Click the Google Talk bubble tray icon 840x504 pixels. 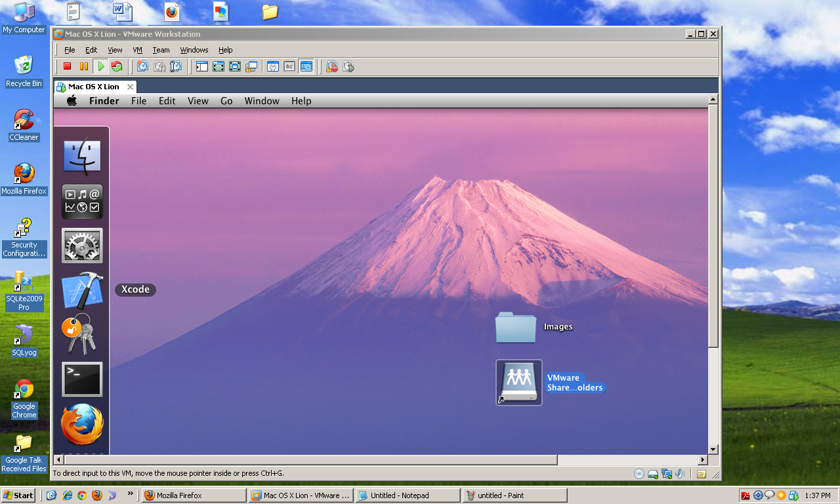click(769, 495)
